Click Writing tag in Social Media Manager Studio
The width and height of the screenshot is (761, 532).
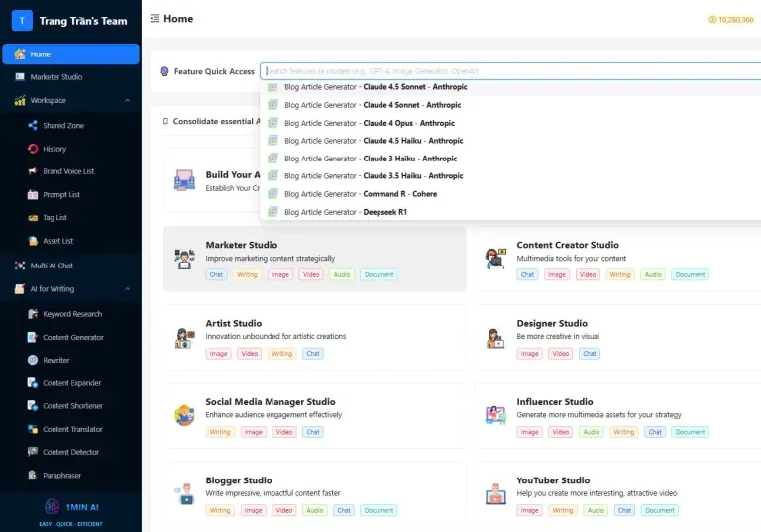click(220, 432)
